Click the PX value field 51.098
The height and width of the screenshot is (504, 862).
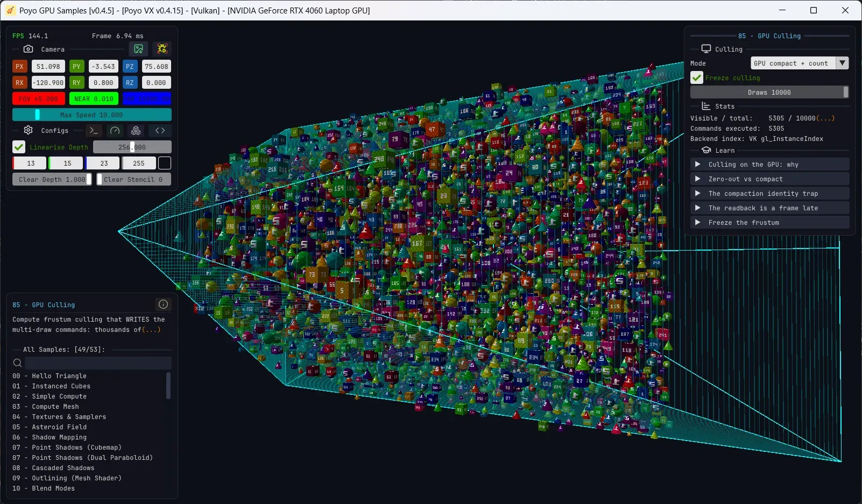(48, 66)
